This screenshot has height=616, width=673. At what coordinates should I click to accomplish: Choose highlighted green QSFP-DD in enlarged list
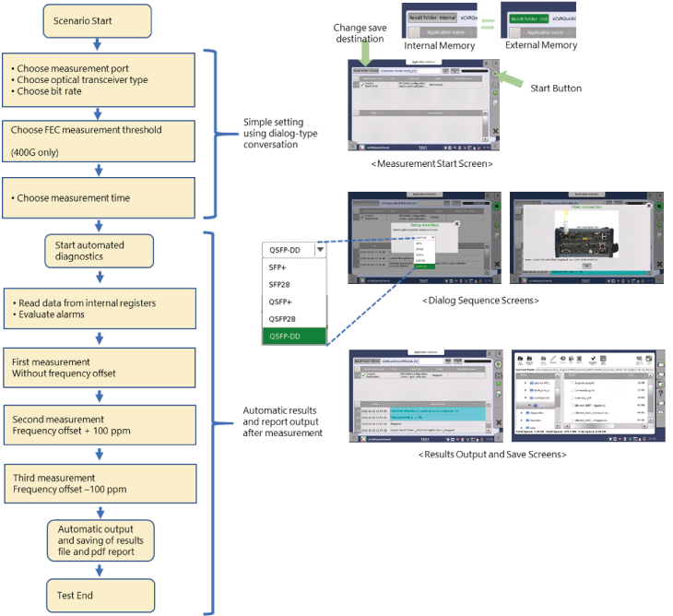[294, 336]
